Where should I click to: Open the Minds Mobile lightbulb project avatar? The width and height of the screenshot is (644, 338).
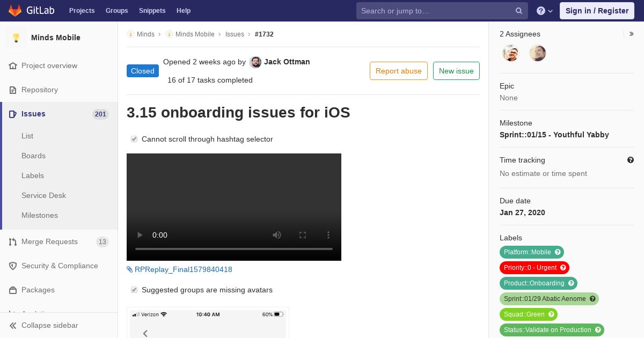(16, 38)
